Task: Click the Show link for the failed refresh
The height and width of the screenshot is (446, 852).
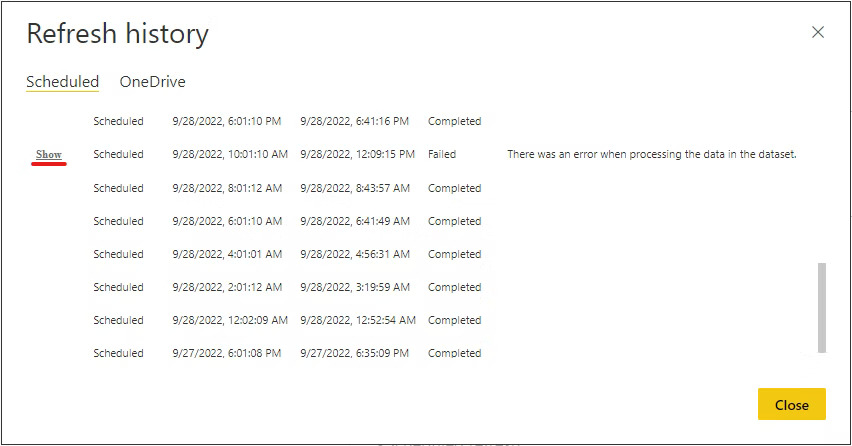Action: 49,154
